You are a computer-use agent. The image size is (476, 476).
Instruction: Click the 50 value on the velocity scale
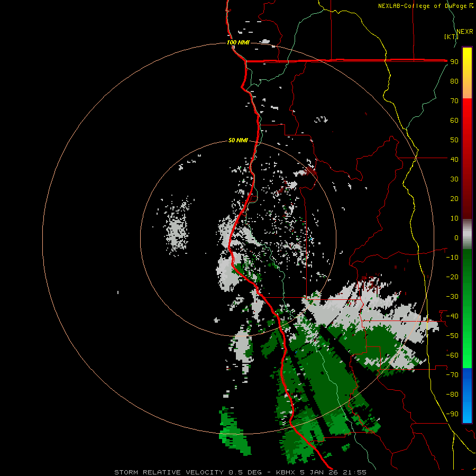tap(454, 140)
